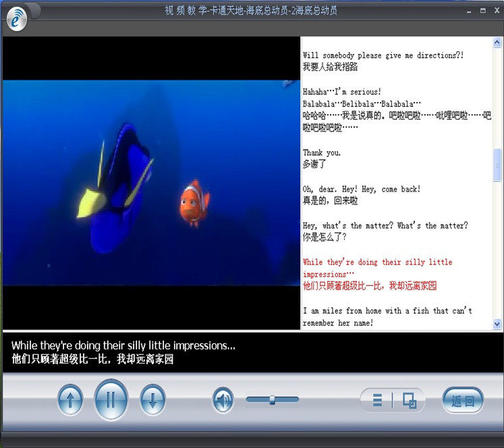Image resolution: width=504 pixels, height=448 pixels.
Task: Pause the video playback
Action: coord(111,400)
